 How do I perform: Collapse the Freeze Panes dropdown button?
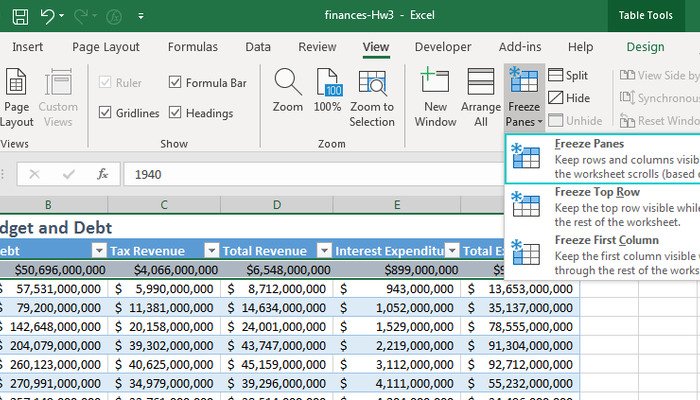(x=524, y=98)
